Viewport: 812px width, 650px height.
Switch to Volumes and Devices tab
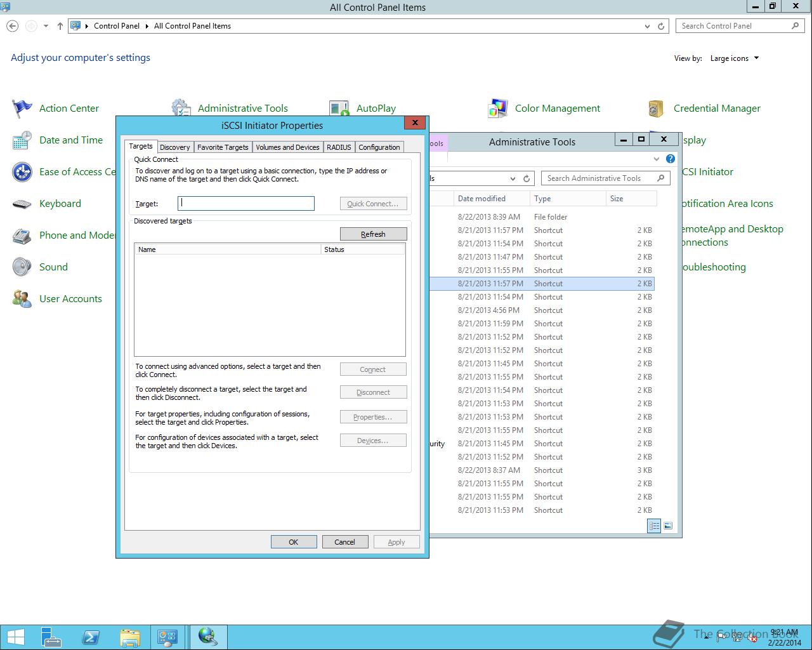[287, 147]
